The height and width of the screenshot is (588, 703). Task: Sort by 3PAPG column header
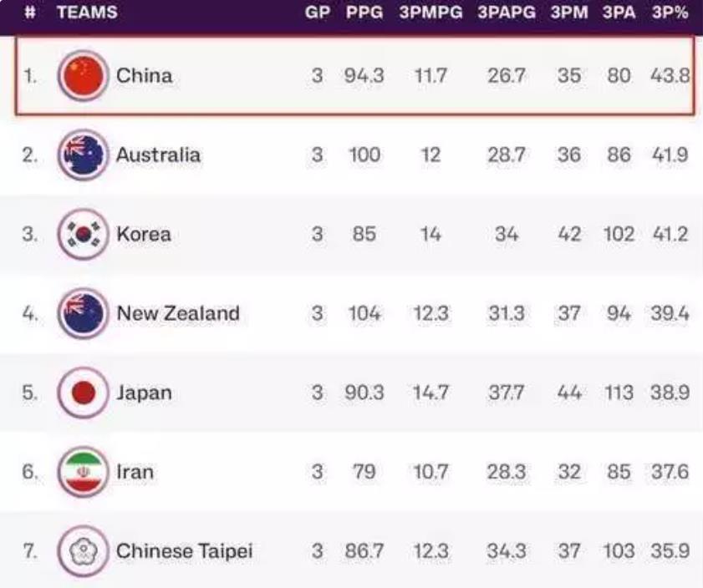(507, 12)
